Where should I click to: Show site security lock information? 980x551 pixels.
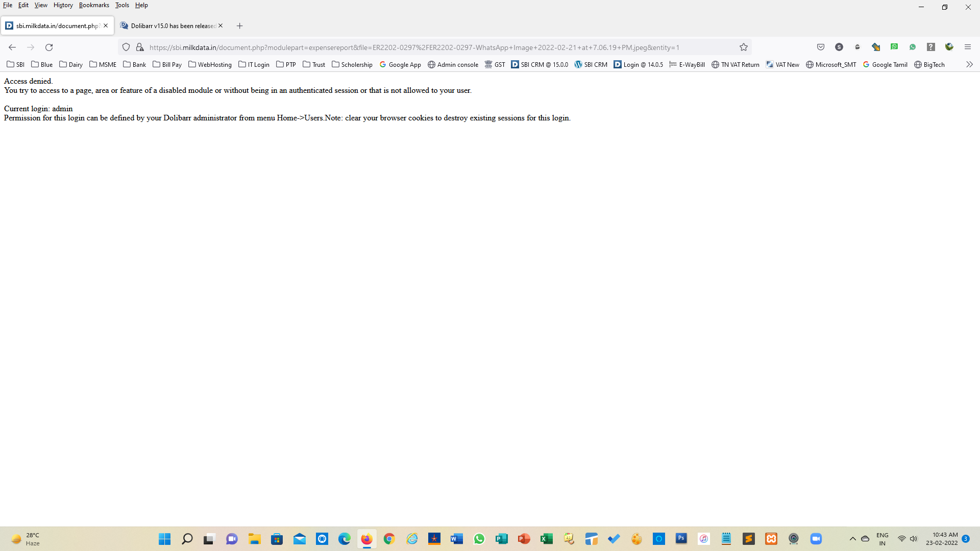139,47
